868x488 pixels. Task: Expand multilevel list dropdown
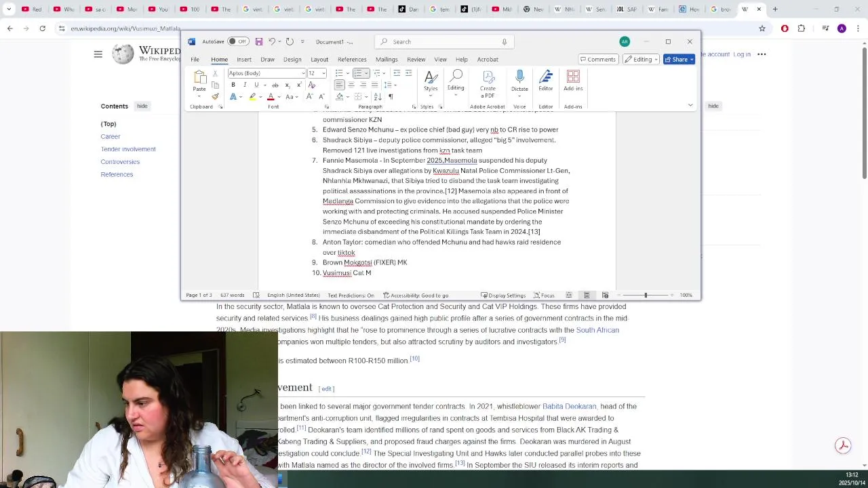(384, 73)
